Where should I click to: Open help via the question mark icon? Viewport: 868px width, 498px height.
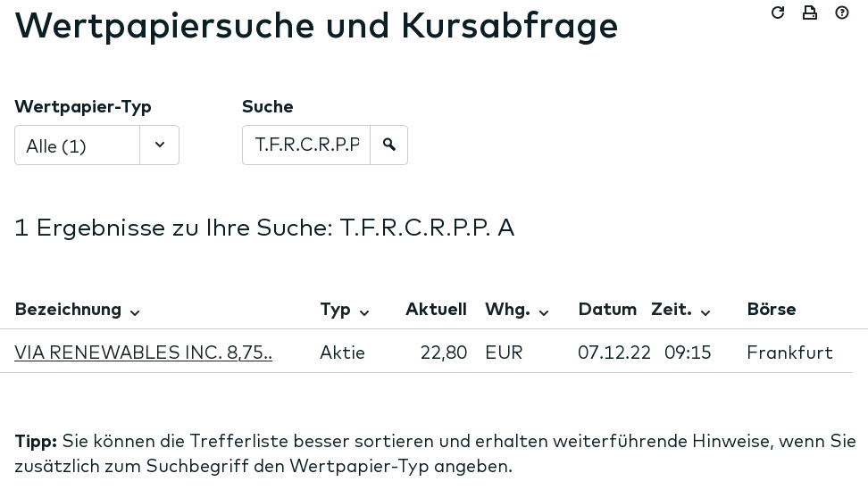pos(842,12)
